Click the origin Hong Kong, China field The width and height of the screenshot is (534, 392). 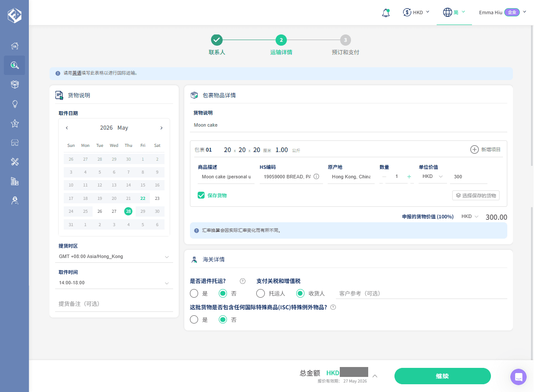(351, 177)
